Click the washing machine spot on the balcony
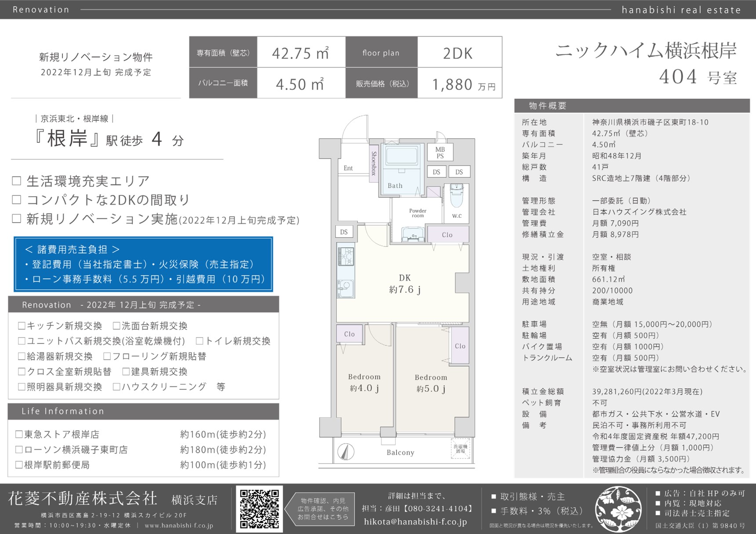Image resolution: width=756 pixels, height=534 pixels. pyautogui.click(x=460, y=449)
